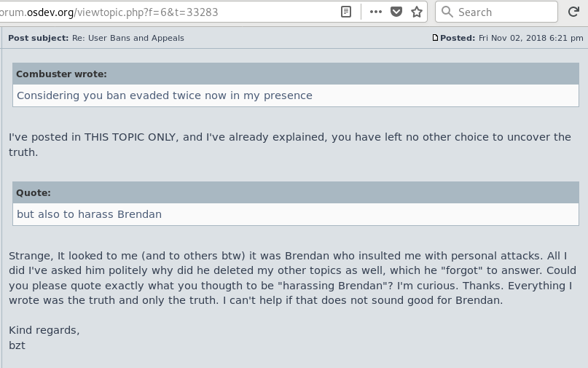Click the 'Quote:' block header
588x368 pixels.
click(x=296, y=193)
